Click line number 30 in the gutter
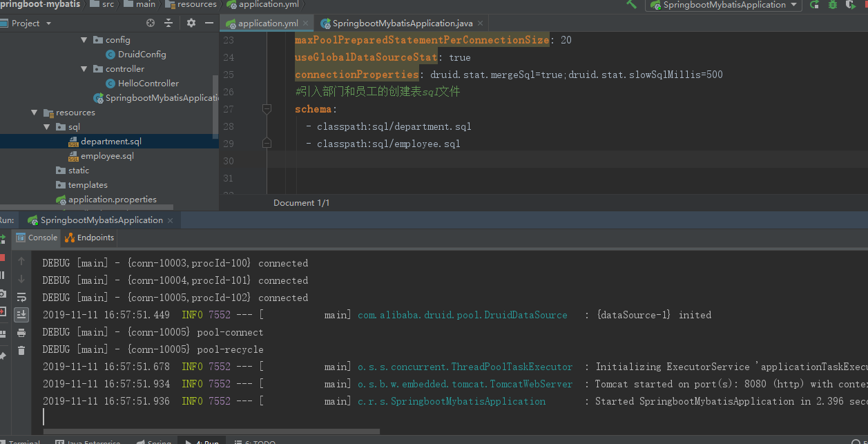This screenshot has height=444, width=868. [228, 161]
